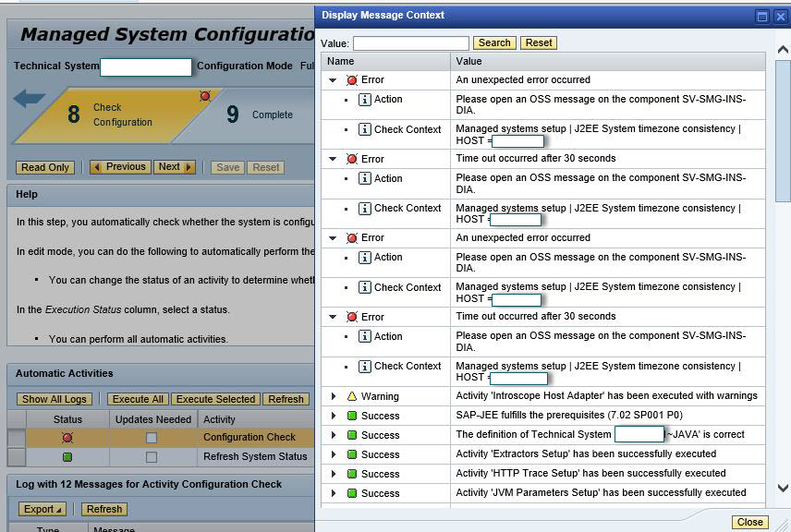The height and width of the screenshot is (532, 791).
Task: Click the 'Introscope Host Adapter' warning message text
Action: pyautogui.click(x=607, y=396)
